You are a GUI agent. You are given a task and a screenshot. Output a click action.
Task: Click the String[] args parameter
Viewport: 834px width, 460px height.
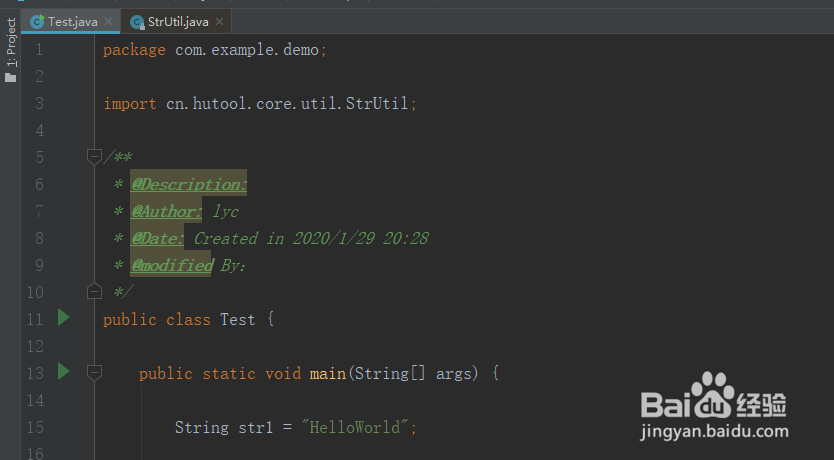pyautogui.click(x=413, y=374)
